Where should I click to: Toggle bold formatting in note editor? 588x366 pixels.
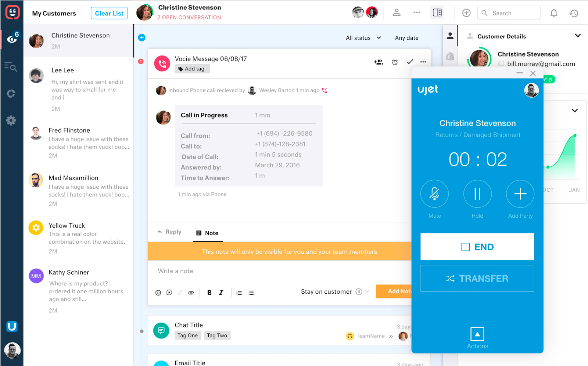[209, 293]
